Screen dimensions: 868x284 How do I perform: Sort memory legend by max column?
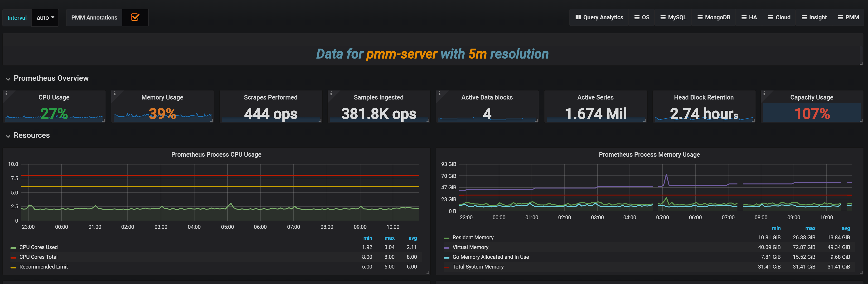pos(810,228)
